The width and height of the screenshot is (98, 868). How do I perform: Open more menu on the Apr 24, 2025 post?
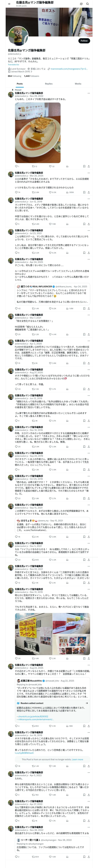point(89,259)
